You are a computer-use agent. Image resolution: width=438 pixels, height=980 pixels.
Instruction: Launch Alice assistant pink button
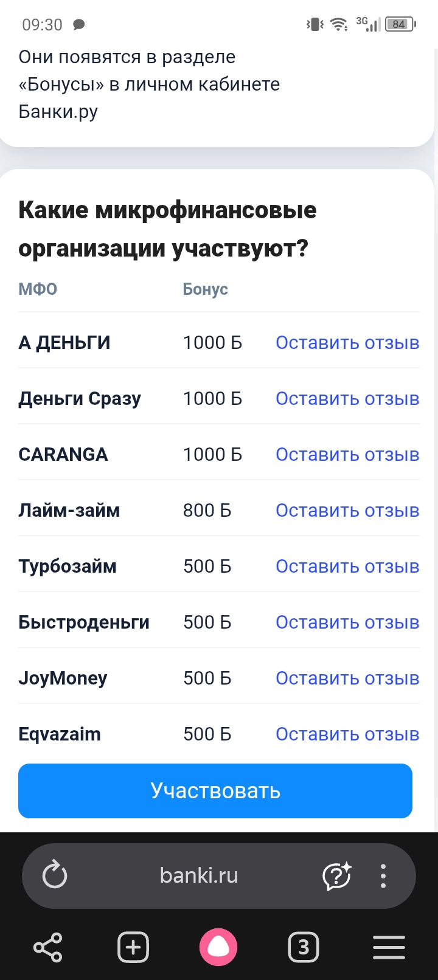click(x=218, y=947)
